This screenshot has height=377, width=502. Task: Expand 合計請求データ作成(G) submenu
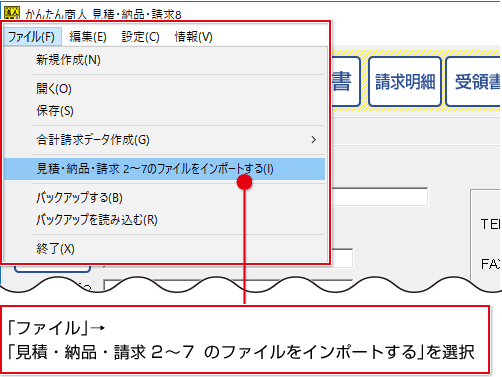coord(165,140)
